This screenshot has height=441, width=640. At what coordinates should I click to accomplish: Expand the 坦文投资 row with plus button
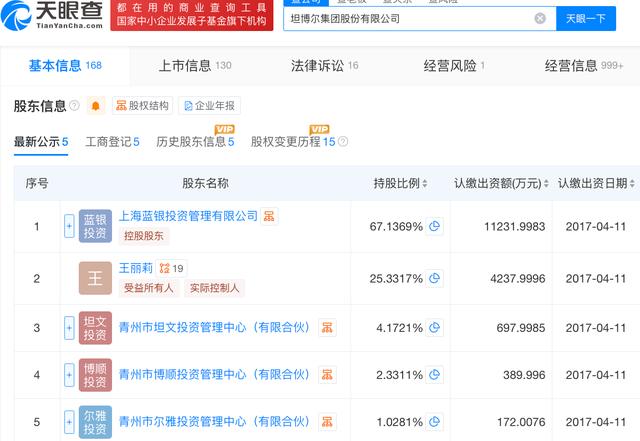tap(69, 328)
